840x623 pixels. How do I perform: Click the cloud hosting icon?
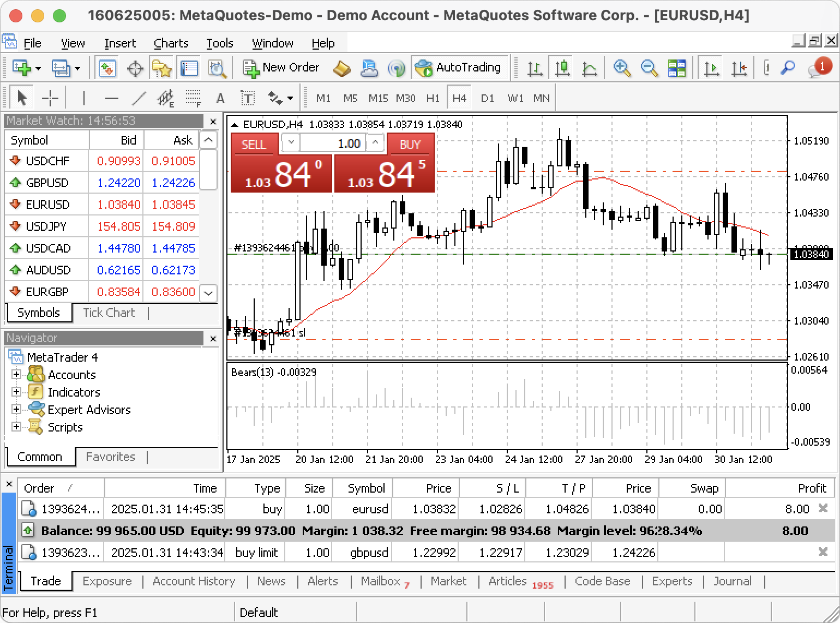[x=369, y=68]
